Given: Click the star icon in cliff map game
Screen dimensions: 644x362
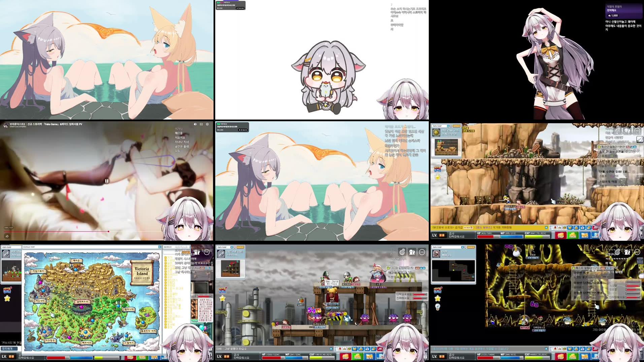Looking at the screenshot, I should click(438, 177).
